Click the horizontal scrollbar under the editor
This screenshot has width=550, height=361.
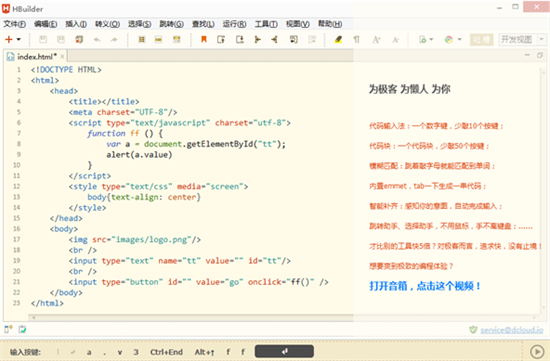point(192,317)
